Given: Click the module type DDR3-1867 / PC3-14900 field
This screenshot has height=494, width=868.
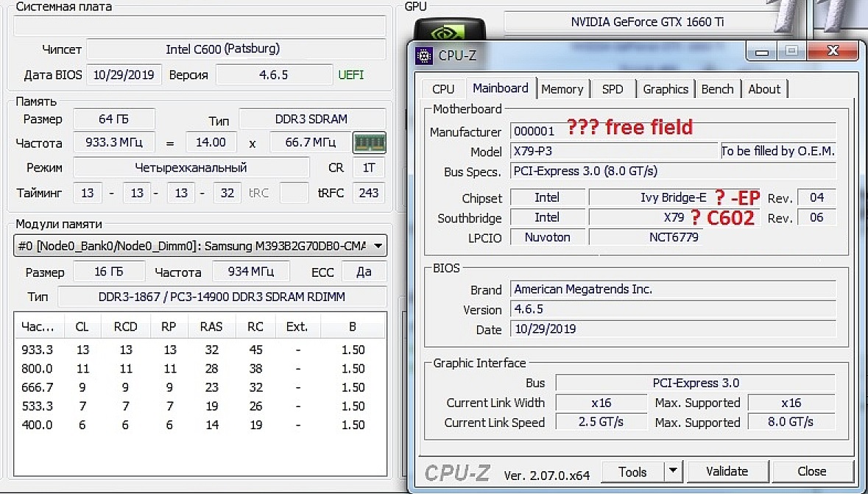Looking at the screenshot, I should [x=222, y=297].
